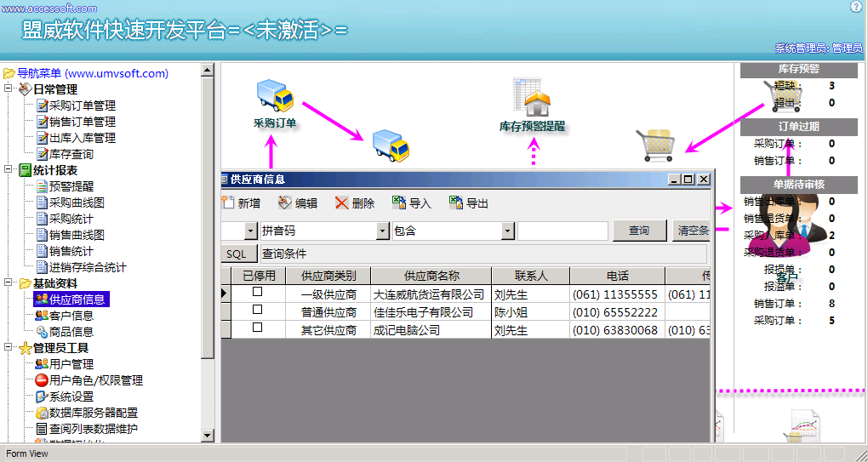
Task: Click www.accessoft.com link at top
Action: click(x=49, y=9)
